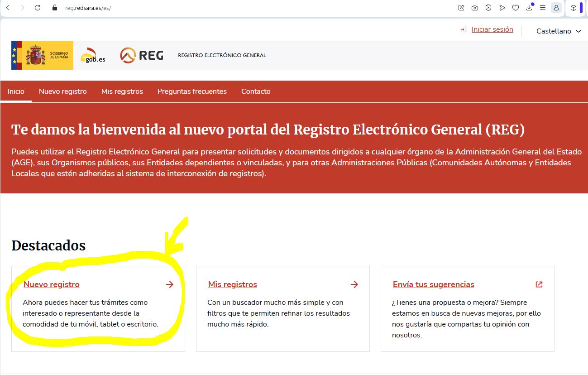This screenshot has width=588, height=375.
Task: Click the Gobierno de España logo
Action: (x=42, y=55)
